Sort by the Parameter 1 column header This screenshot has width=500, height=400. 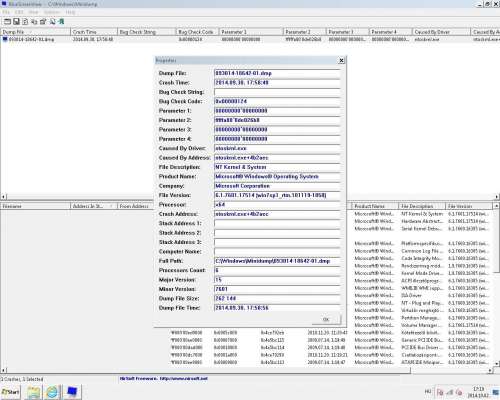(251, 32)
